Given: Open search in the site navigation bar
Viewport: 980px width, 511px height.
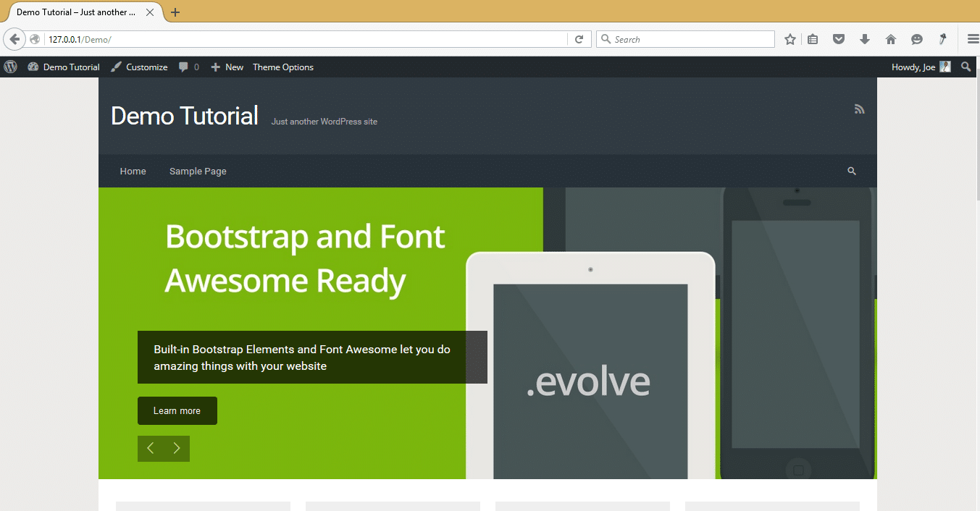Looking at the screenshot, I should 852,172.
